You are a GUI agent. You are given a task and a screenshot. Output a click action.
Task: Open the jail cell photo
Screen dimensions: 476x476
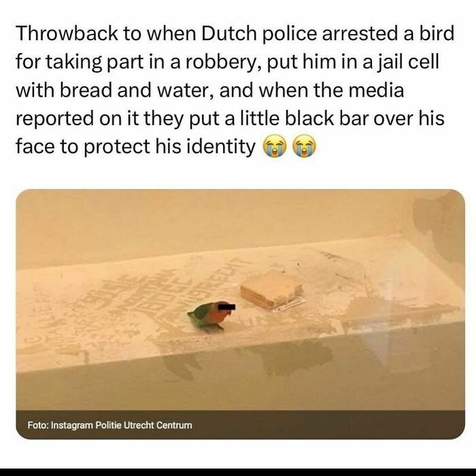(240, 314)
